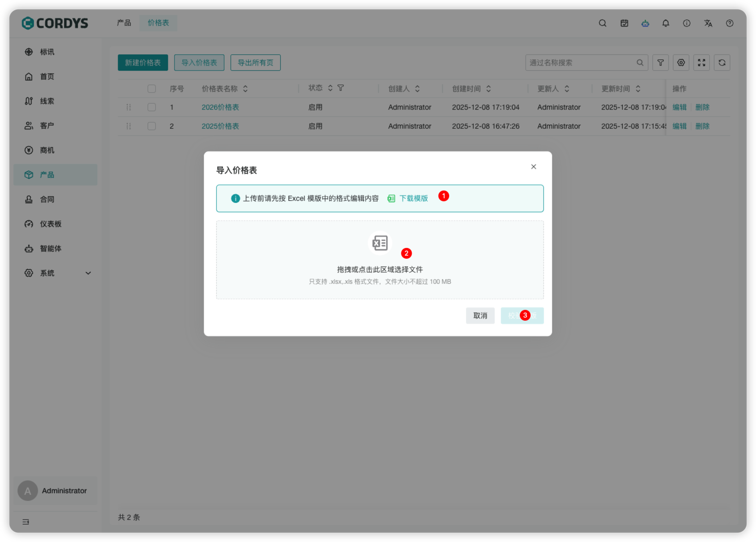Tick the select-all checkbox in table header
The height and width of the screenshot is (542, 756).
click(152, 89)
